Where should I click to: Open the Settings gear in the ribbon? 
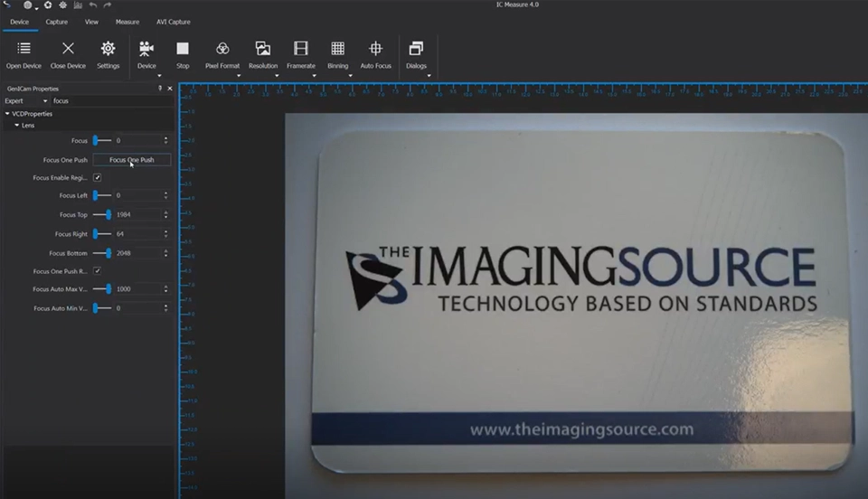tap(108, 49)
